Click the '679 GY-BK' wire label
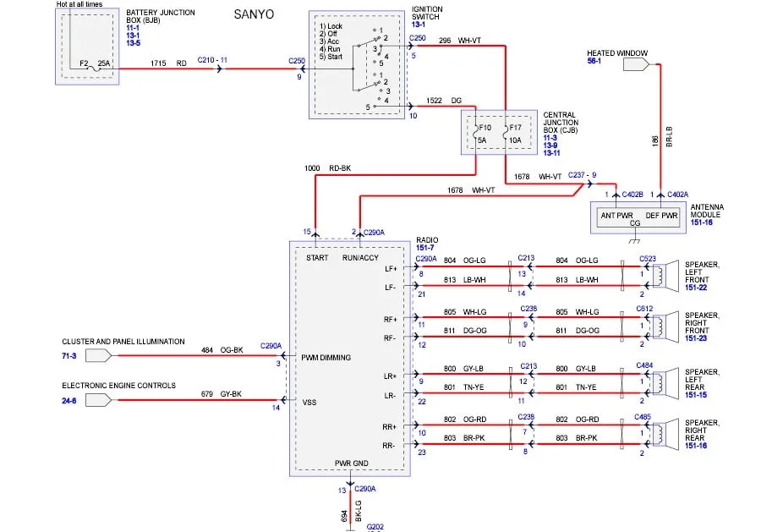783x532 pixels. pos(222,394)
